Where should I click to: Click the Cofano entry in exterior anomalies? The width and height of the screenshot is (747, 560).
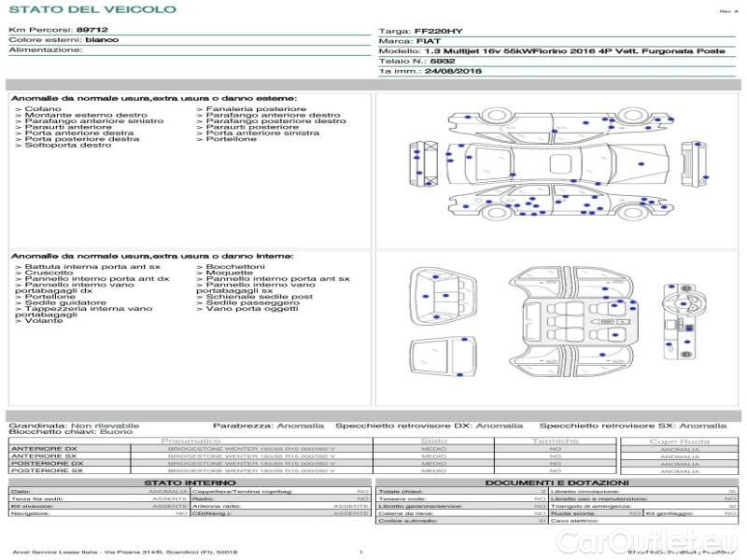43,109
